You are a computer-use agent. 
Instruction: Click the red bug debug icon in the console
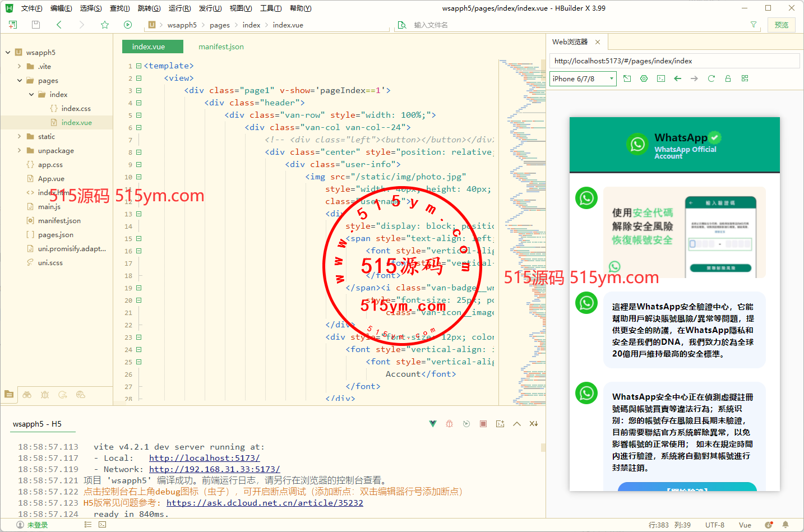click(x=449, y=424)
